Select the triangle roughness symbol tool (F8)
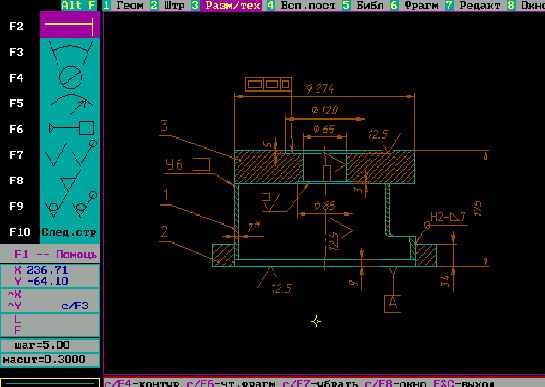The width and height of the screenshot is (545, 387). 70,180
